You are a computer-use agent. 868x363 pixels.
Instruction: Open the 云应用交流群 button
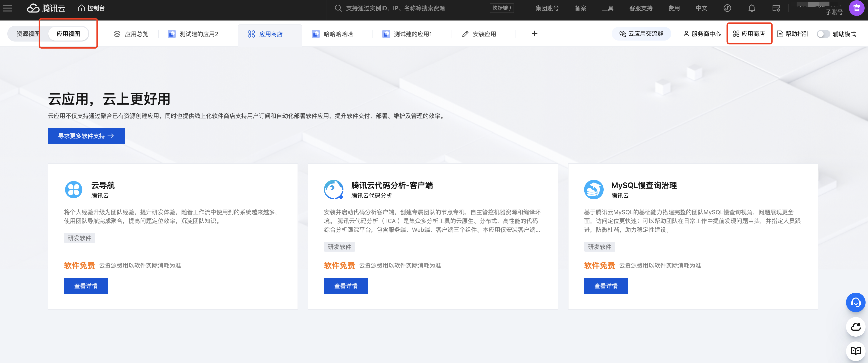(x=641, y=34)
